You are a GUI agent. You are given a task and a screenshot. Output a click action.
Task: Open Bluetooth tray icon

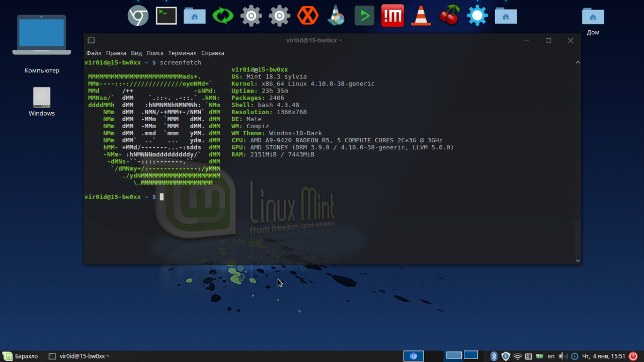click(494, 356)
